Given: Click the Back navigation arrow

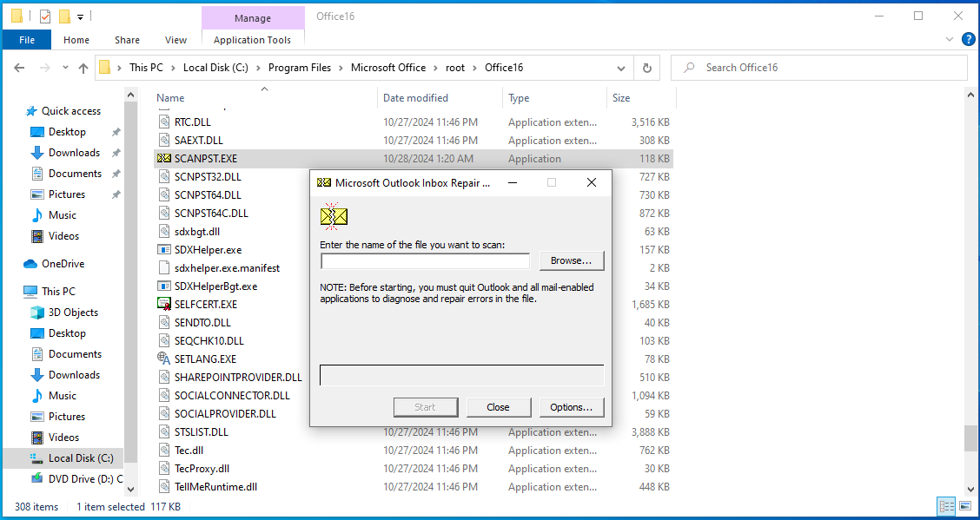Looking at the screenshot, I should pyautogui.click(x=19, y=68).
